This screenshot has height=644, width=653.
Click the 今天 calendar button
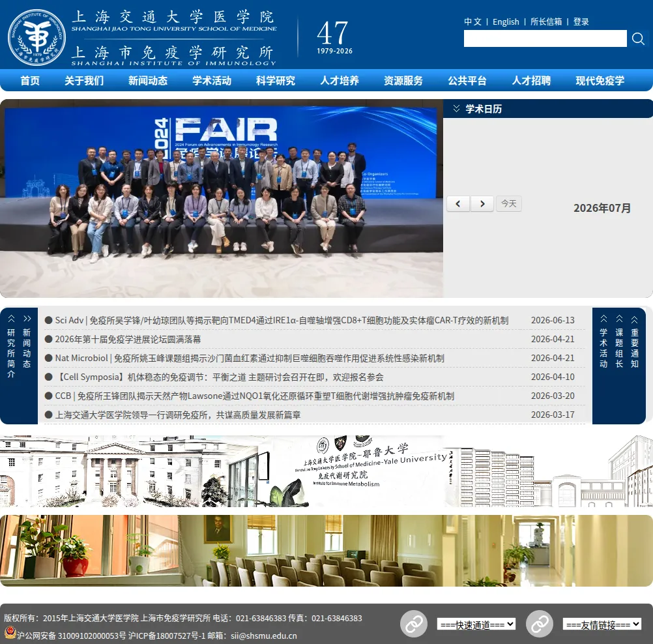(509, 204)
